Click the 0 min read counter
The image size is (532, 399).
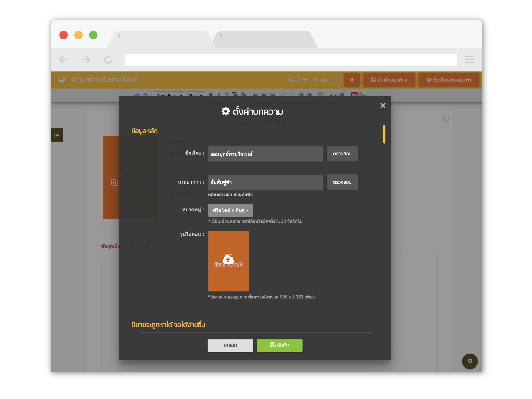tap(326, 80)
